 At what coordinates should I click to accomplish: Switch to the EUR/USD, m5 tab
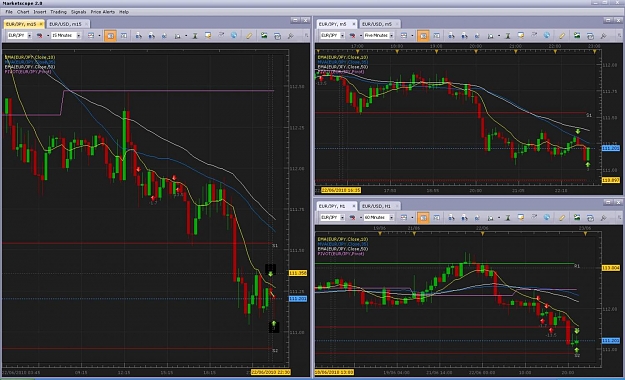379,24
